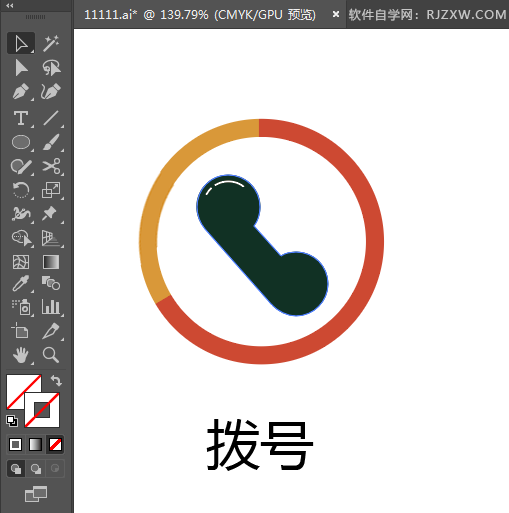Select the Shaper tool

[x=21, y=166]
